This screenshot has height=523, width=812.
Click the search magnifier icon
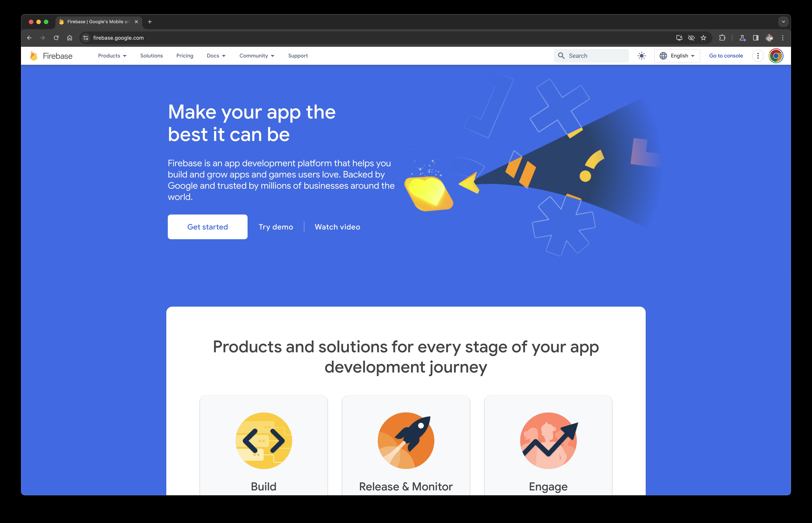(x=561, y=56)
